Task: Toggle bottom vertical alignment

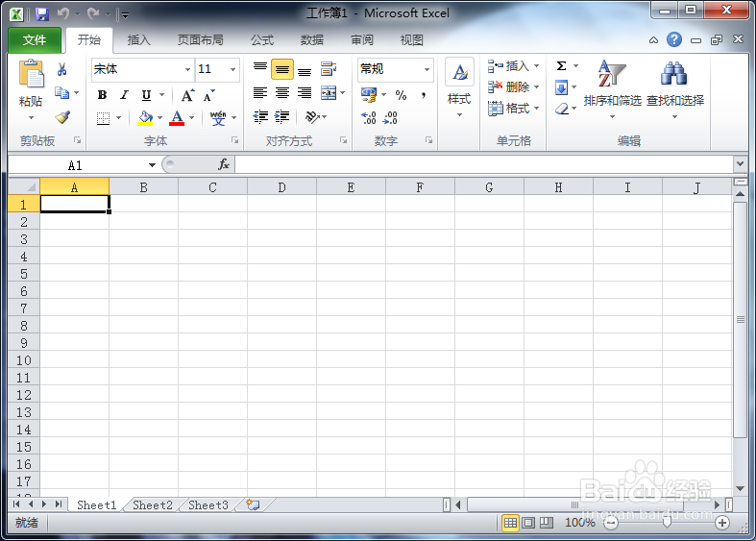Action: point(305,69)
